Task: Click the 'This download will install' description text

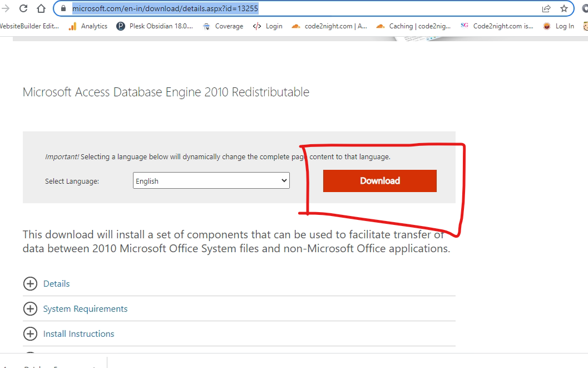Action: [236, 241]
